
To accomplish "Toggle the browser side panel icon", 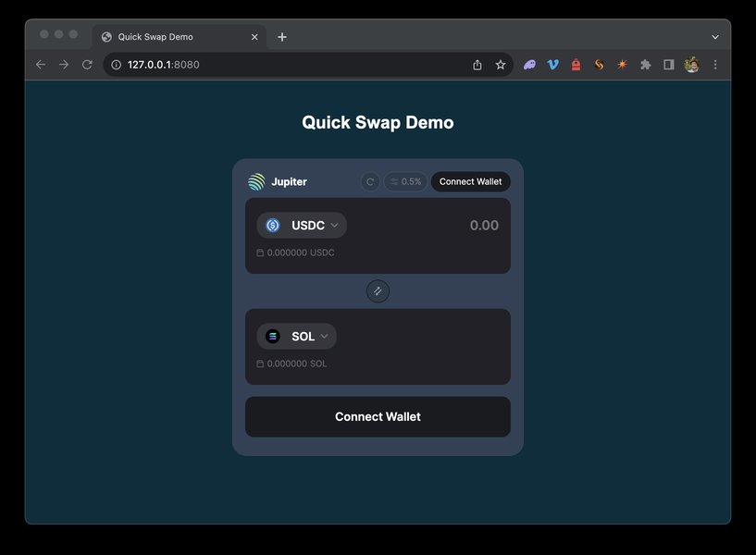I will click(x=668, y=65).
